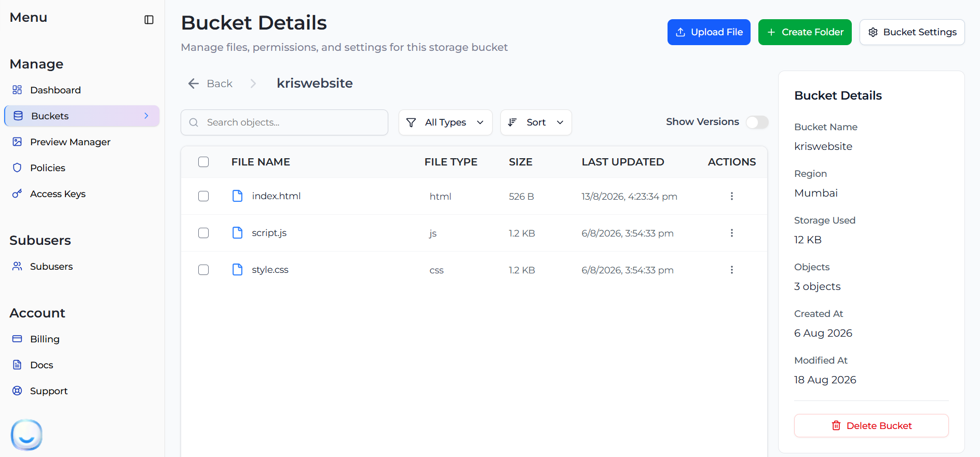Open actions menu for script.js
Screen dimensions: 980x457
732,233
